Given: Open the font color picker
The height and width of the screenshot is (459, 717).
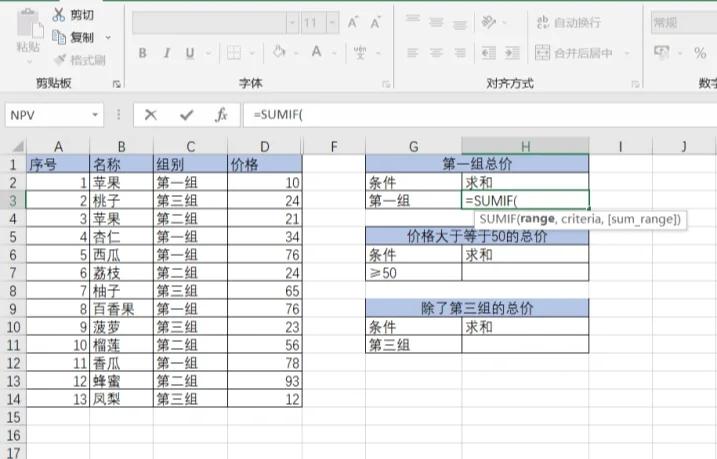Looking at the screenshot, I should (x=334, y=53).
